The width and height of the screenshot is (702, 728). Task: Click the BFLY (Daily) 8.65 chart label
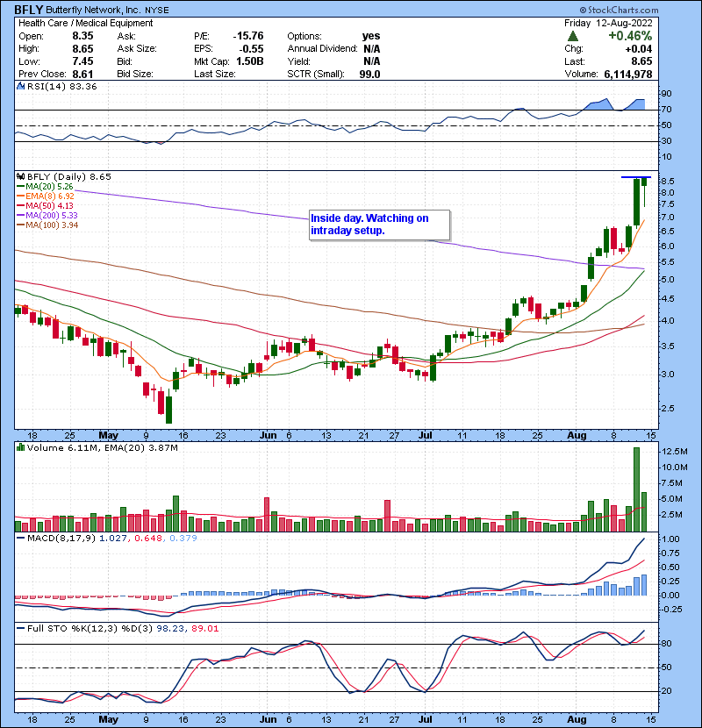[x=69, y=176]
